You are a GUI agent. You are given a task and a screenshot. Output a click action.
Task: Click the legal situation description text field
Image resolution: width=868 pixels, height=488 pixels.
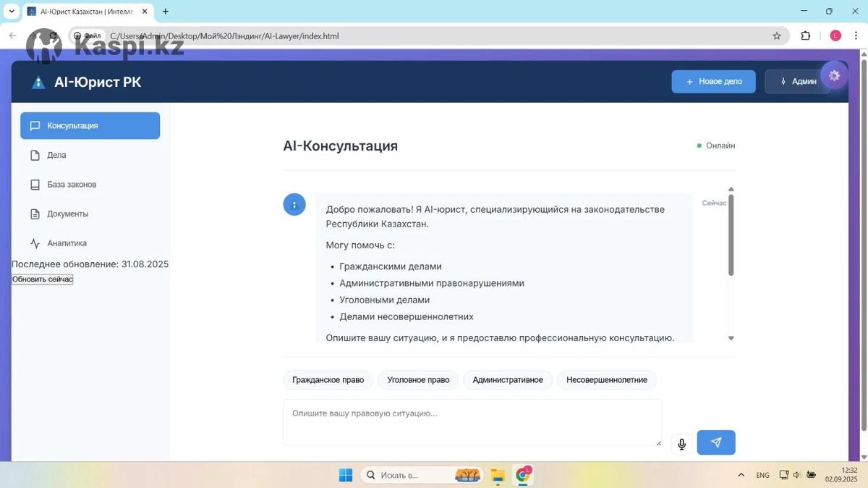click(472, 422)
